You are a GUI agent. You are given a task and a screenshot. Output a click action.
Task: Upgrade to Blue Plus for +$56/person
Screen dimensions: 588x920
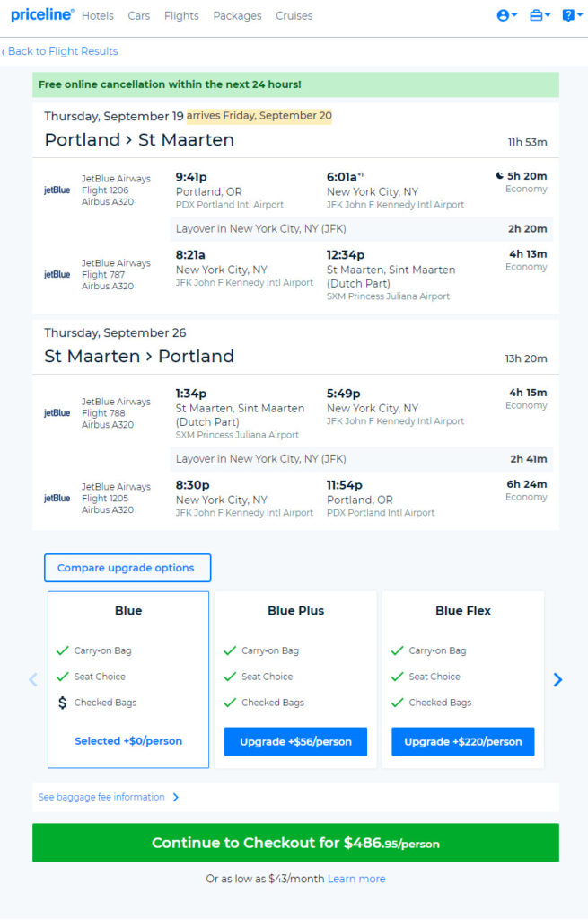point(295,741)
